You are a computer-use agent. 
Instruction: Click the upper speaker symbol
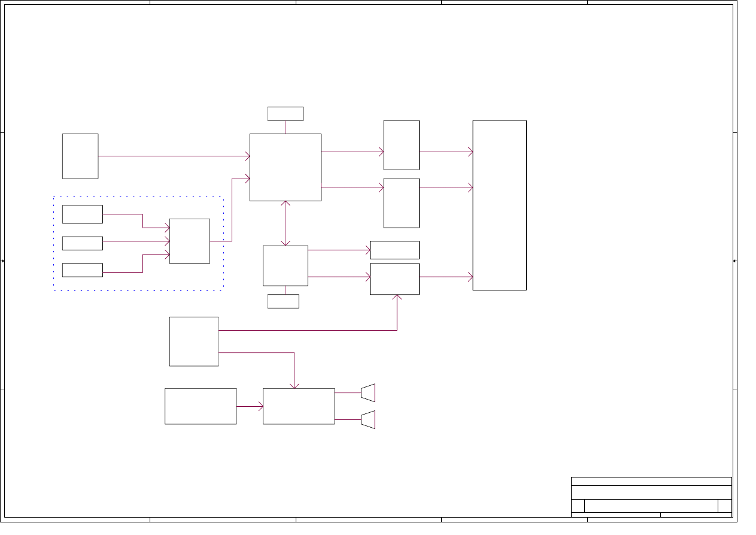tap(369, 393)
